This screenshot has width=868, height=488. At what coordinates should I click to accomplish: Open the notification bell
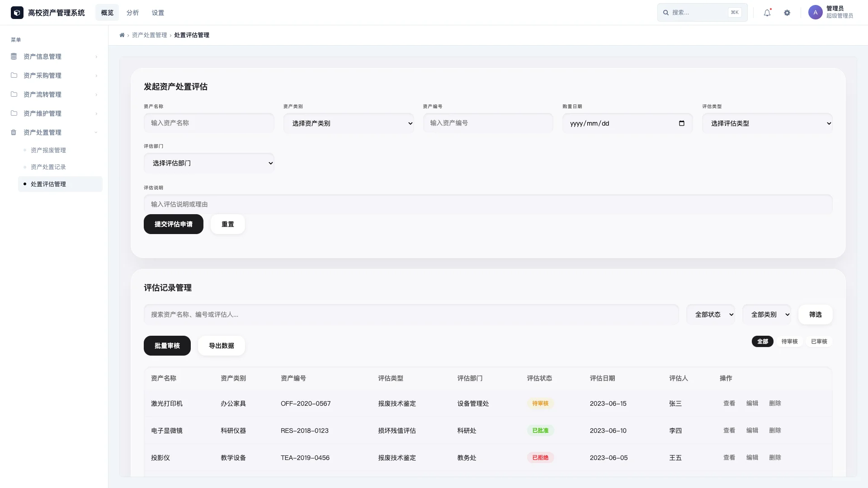767,13
